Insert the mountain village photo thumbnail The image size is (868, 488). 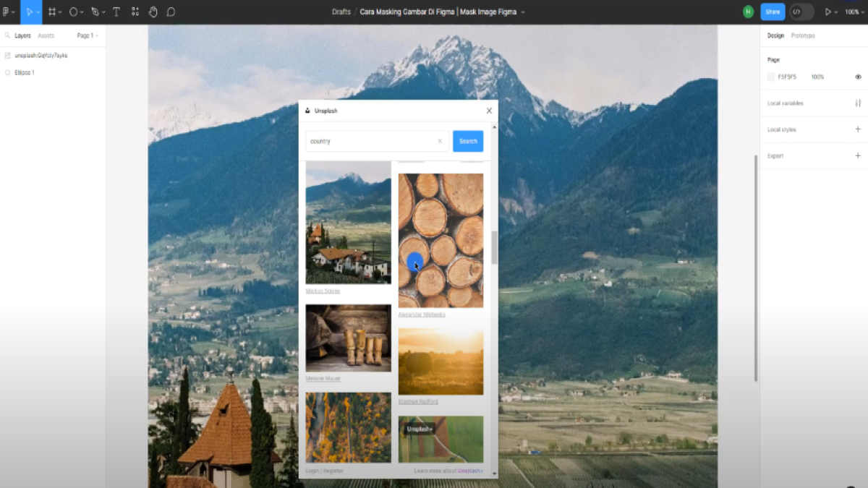[348, 223]
